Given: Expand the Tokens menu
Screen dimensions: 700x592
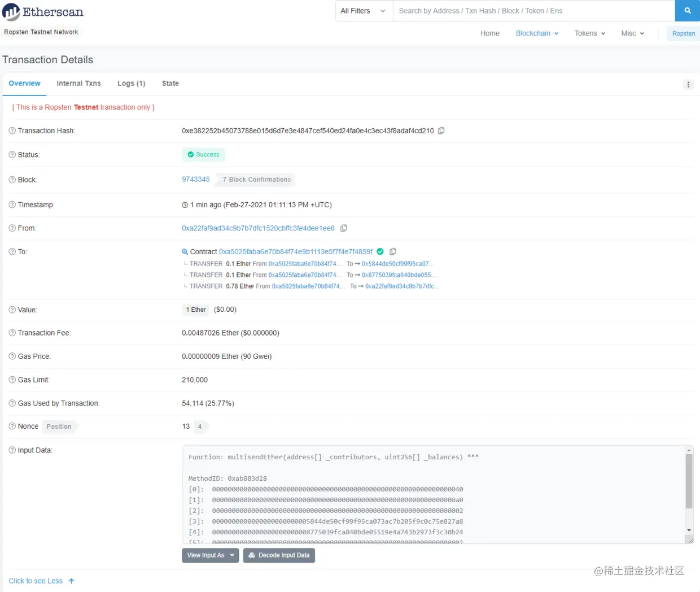Looking at the screenshot, I should click(x=590, y=33).
